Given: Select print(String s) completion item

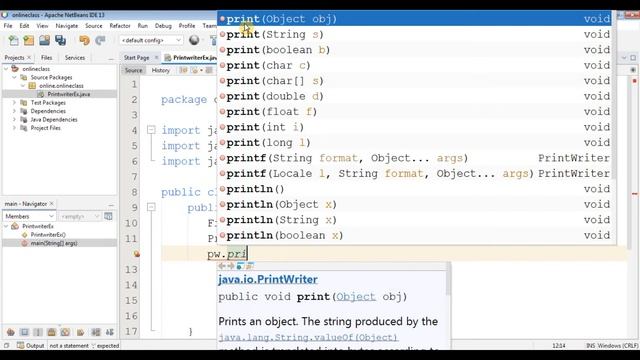Looking at the screenshot, I should [x=414, y=34].
